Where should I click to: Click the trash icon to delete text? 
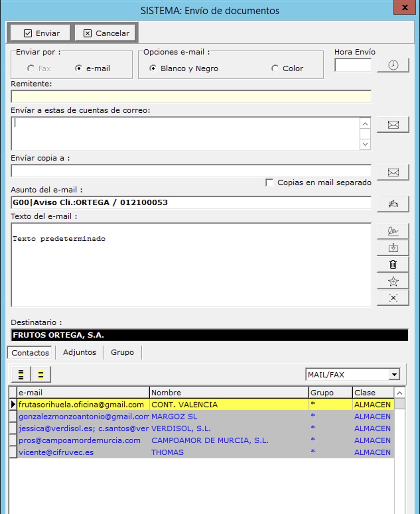pyautogui.click(x=393, y=264)
